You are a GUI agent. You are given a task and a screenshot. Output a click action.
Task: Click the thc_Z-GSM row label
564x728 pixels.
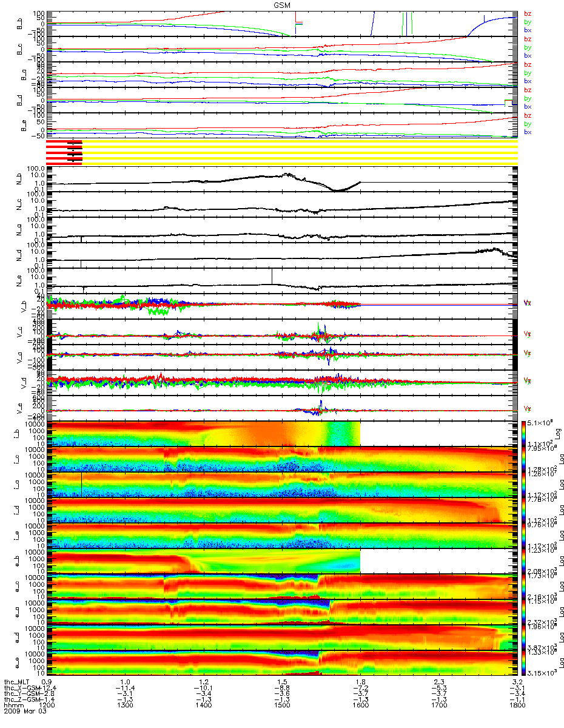click(x=21, y=701)
